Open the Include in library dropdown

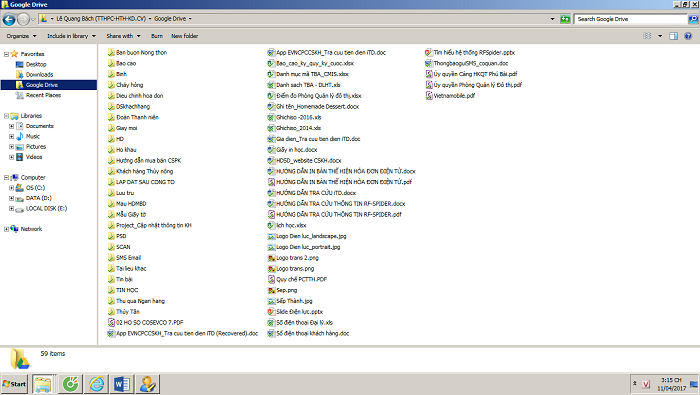coord(71,36)
